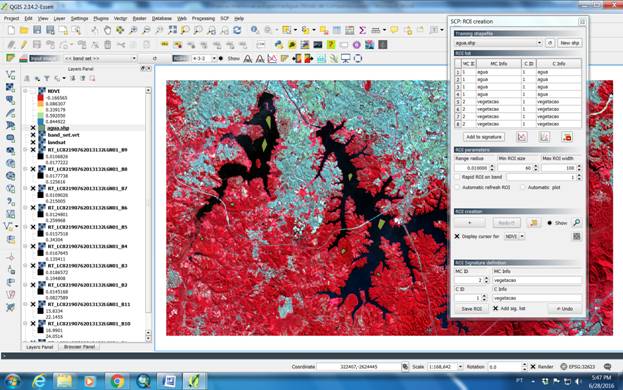The width and height of the screenshot is (623, 390).
Task: Toggle visibility of agua.shp layer
Action: (33, 128)
